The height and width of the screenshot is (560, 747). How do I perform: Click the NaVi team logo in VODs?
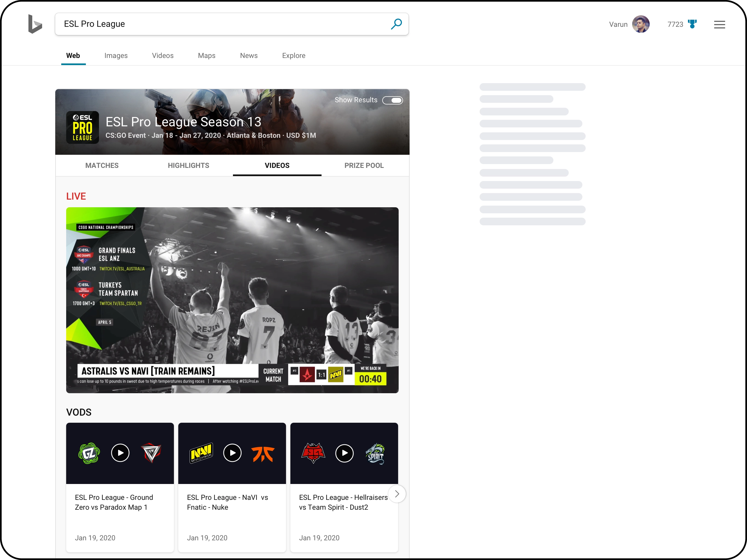tap(201, 453)
